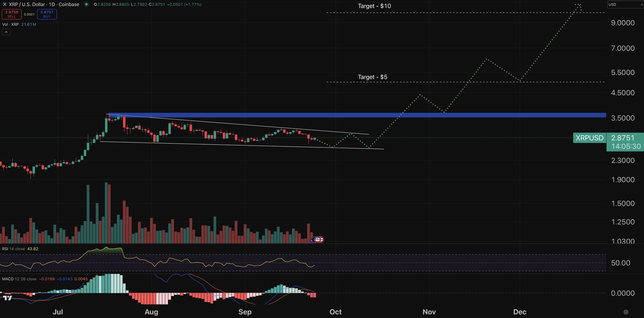
Task: Click the 'Sep' label on the time axis
Action: pos(245,312)
